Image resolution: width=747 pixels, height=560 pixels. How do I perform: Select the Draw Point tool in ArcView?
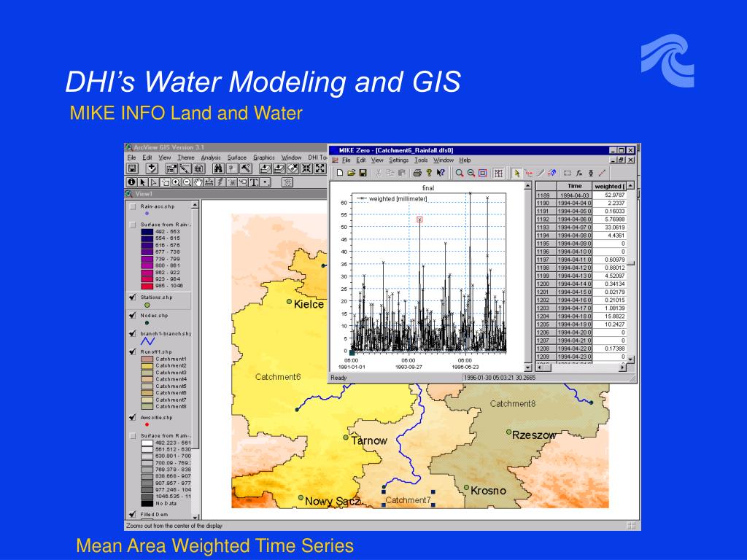[265, 182]
